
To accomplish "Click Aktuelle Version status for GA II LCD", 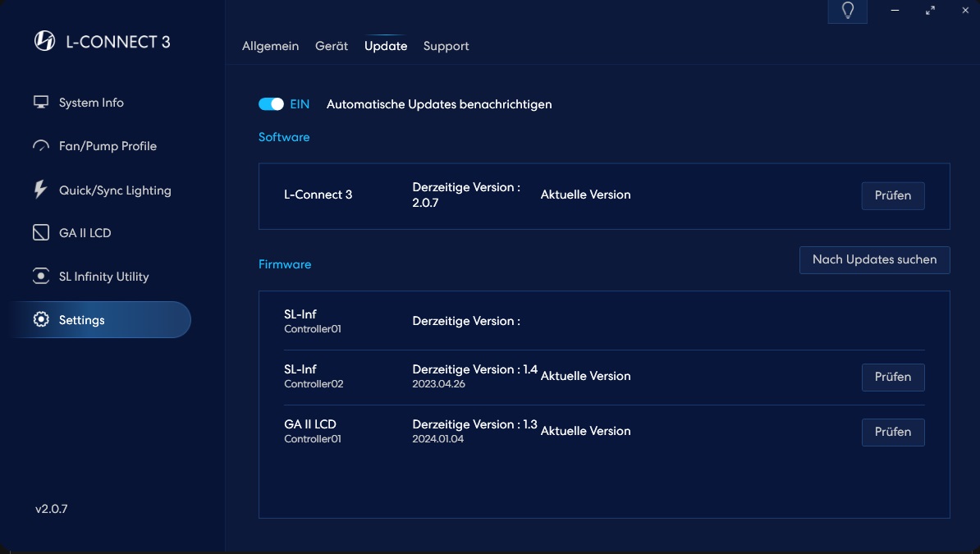I will tap(585, 431).
